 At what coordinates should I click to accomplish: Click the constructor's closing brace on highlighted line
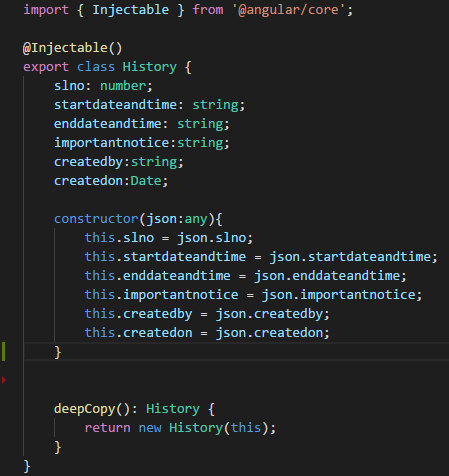click(x=58, y=352)
